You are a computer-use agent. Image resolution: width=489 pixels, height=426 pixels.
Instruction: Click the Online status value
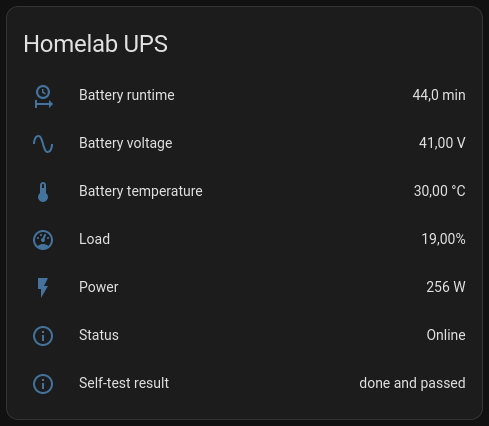446,335
